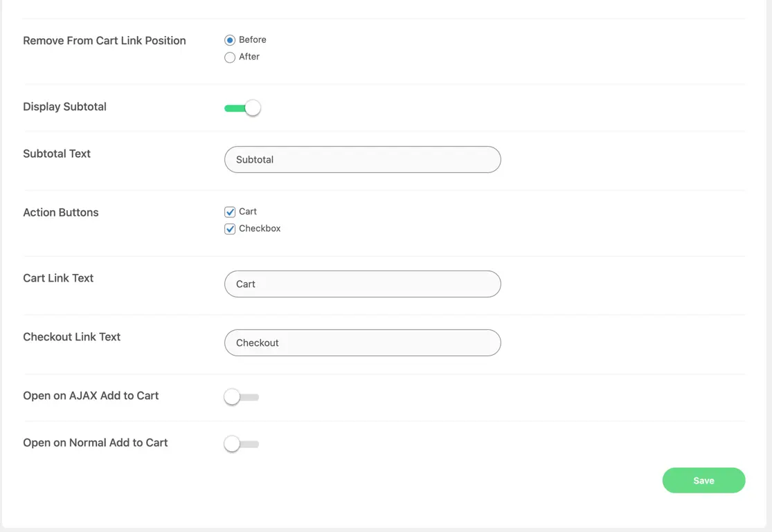Select the After radio button

[x=230, y=57]
